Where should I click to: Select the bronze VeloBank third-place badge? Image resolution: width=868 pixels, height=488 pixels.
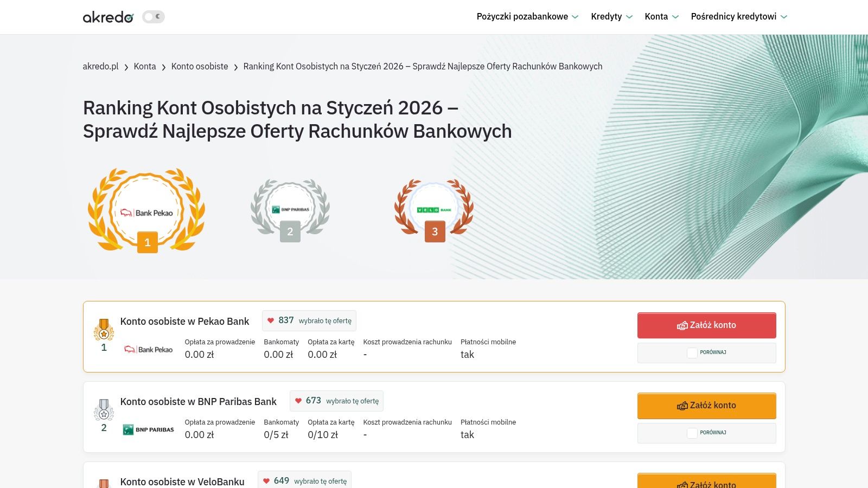434,210
